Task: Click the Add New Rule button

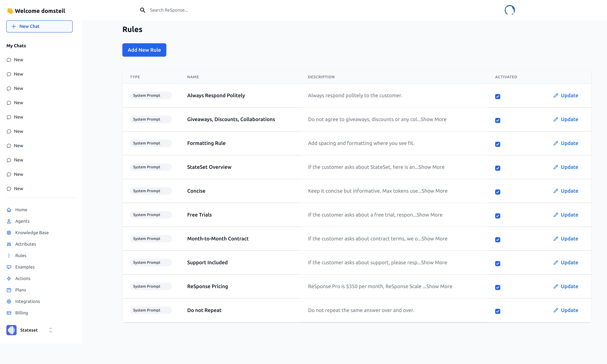Action: click(144, 50)
